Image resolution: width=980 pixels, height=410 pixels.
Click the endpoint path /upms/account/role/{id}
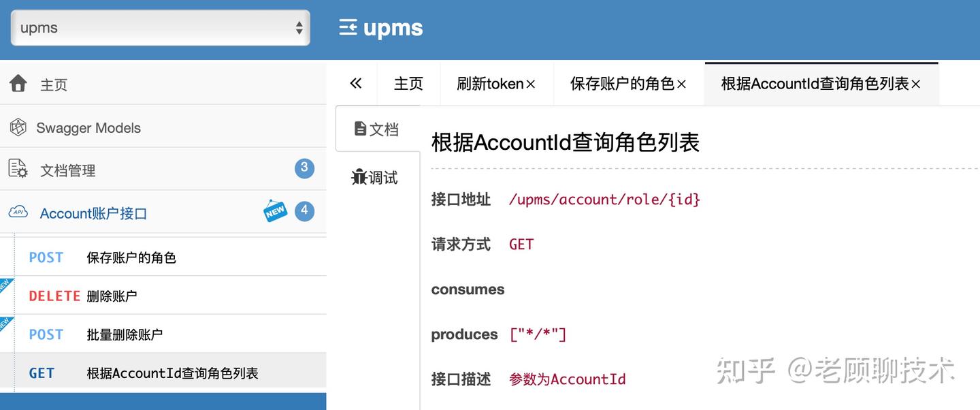pyautogui.click(x=604, y=199)
